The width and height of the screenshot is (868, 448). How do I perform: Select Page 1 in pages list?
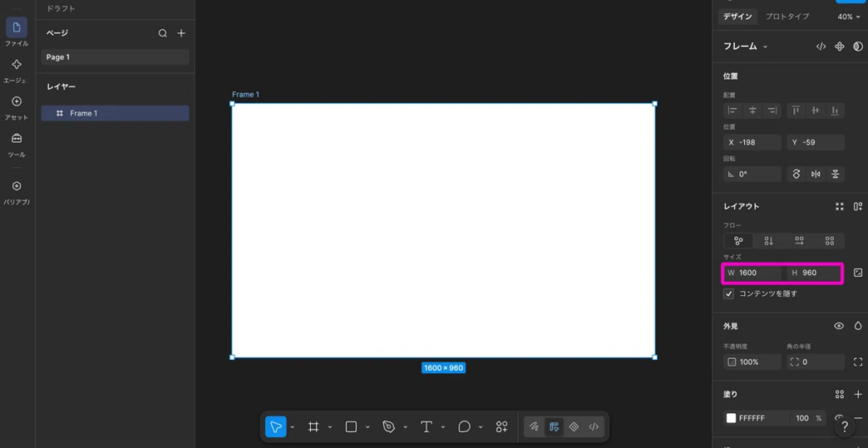(x=115, y=57)
